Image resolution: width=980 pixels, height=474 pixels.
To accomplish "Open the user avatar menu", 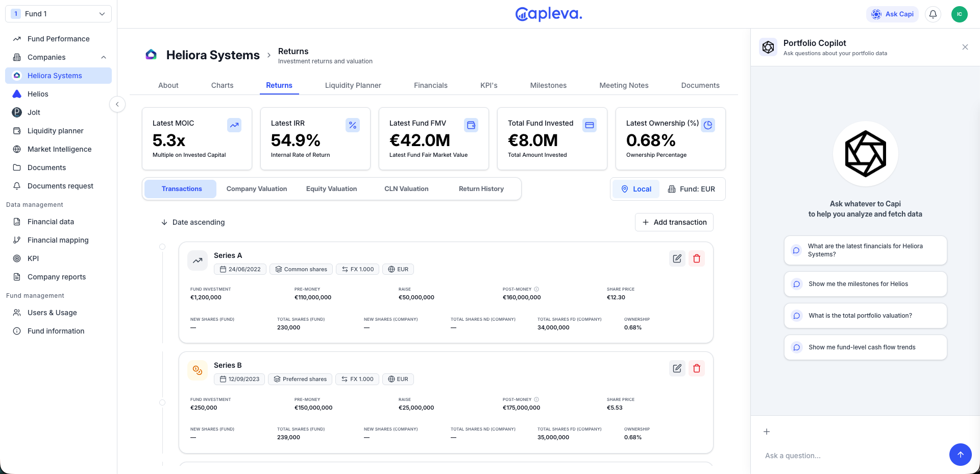I will (960, 14).
